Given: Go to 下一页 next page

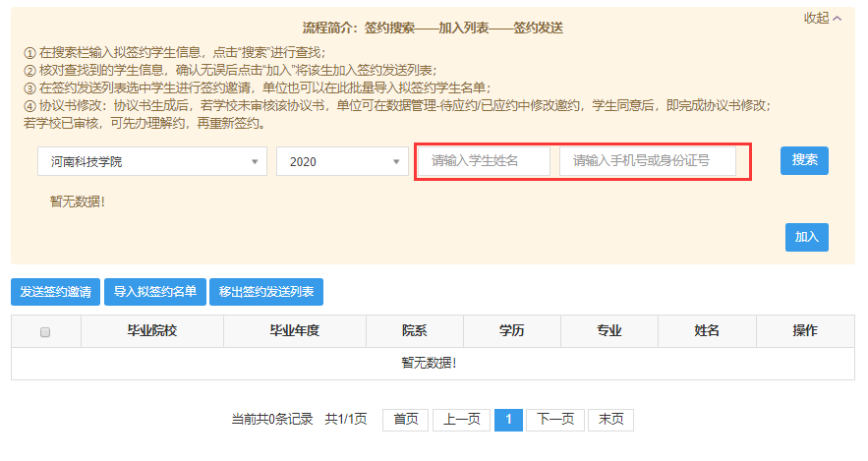Looking at the screenshot, I should [555, 420].
